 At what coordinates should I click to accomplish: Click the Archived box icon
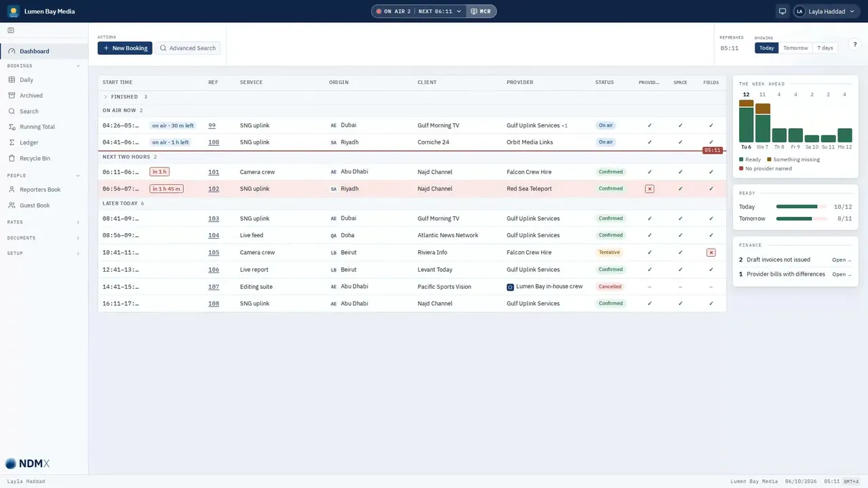tap(12, 96)
